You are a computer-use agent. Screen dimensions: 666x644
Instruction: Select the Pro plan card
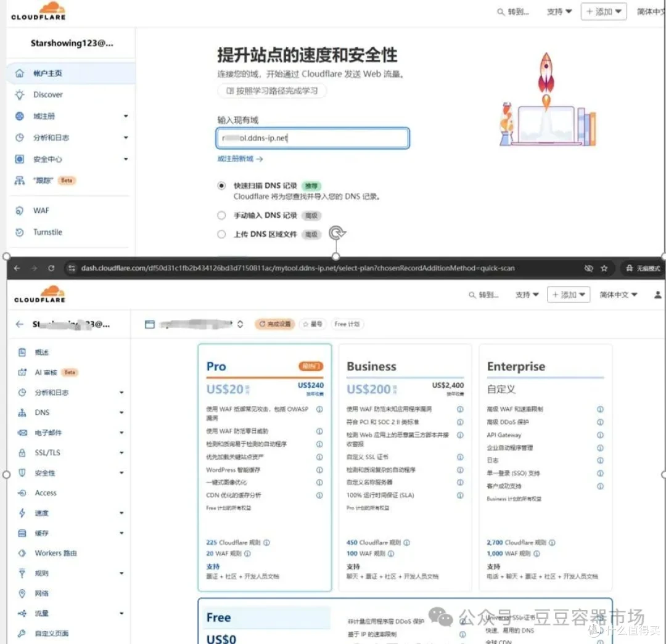pyautogui.click(x=265, y=467)
